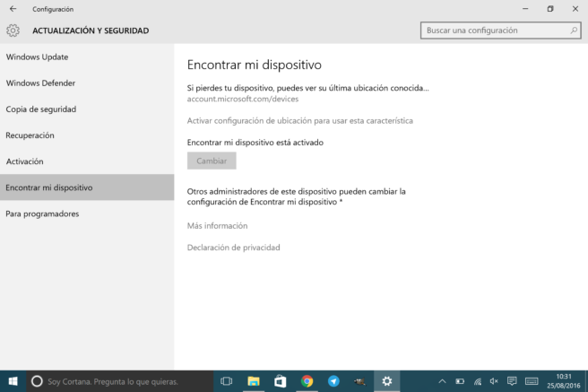Click the ACTUALIZACIÓN Y SEGURIDAD header

(91, 30)
